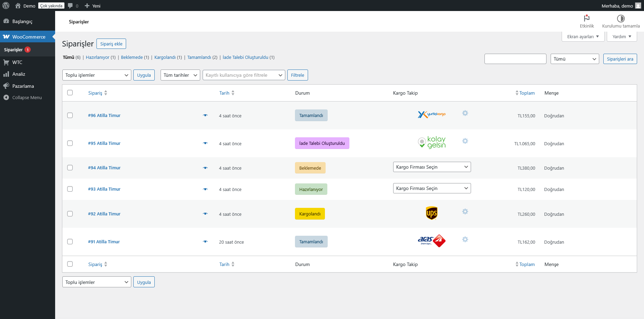Open order #96 Atilla Timur link

point(104,116)
